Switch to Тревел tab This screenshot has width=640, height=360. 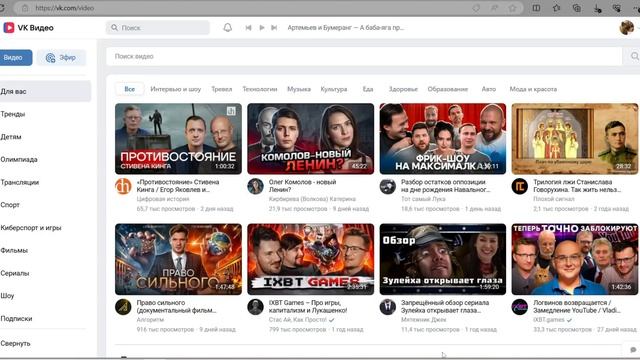coord(222,89)
